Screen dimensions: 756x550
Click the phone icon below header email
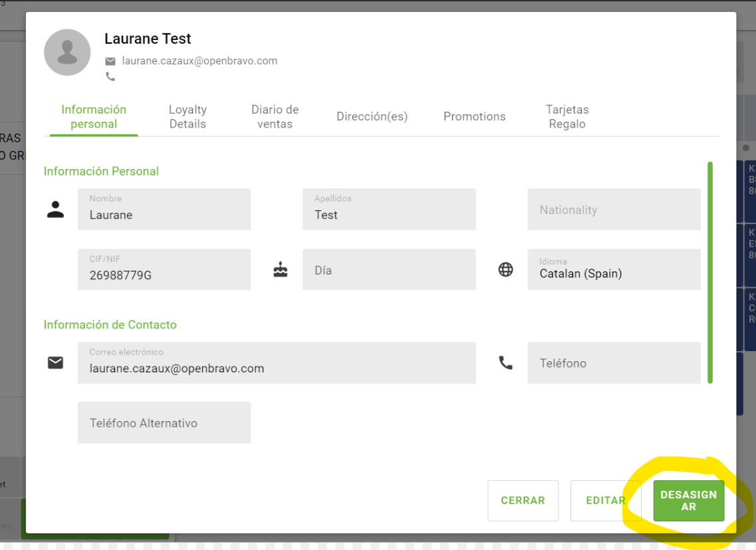click(x=110, y=76)
